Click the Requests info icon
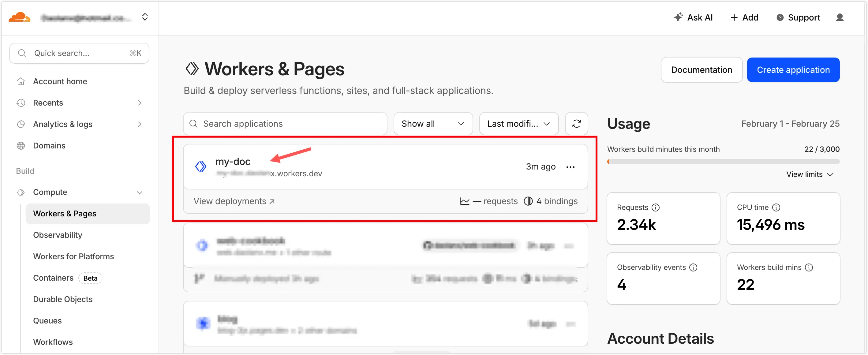Screen dimensions: 868x355 (x=655, y=207)
